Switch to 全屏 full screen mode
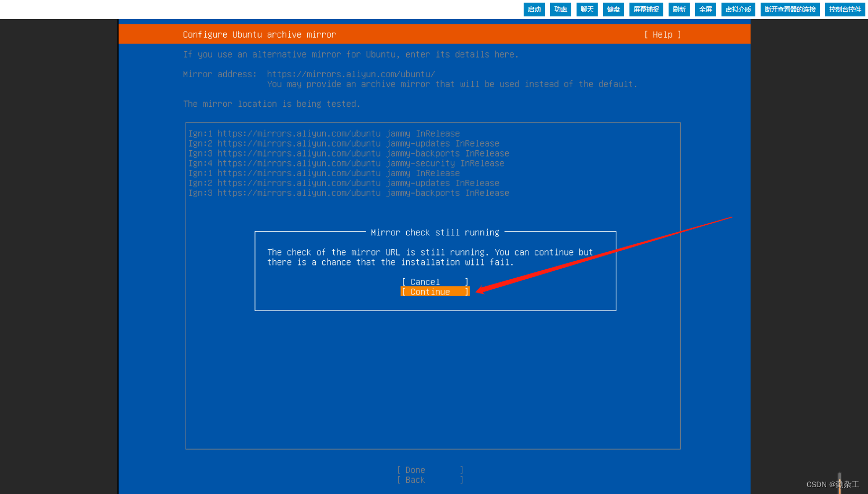The width and height of the screenshot is (868, 494). pyautogui.click(x=706, y=10)
